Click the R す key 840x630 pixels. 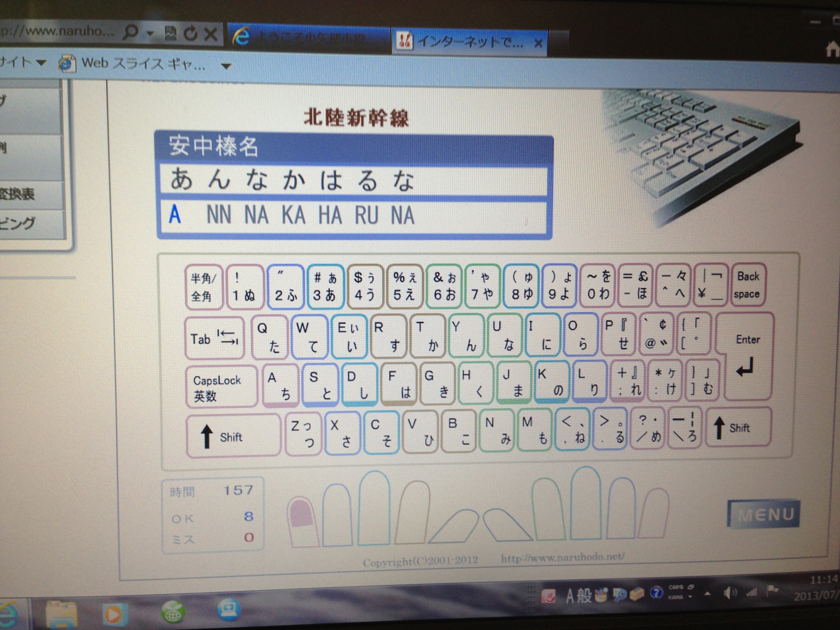coord(388,336)
